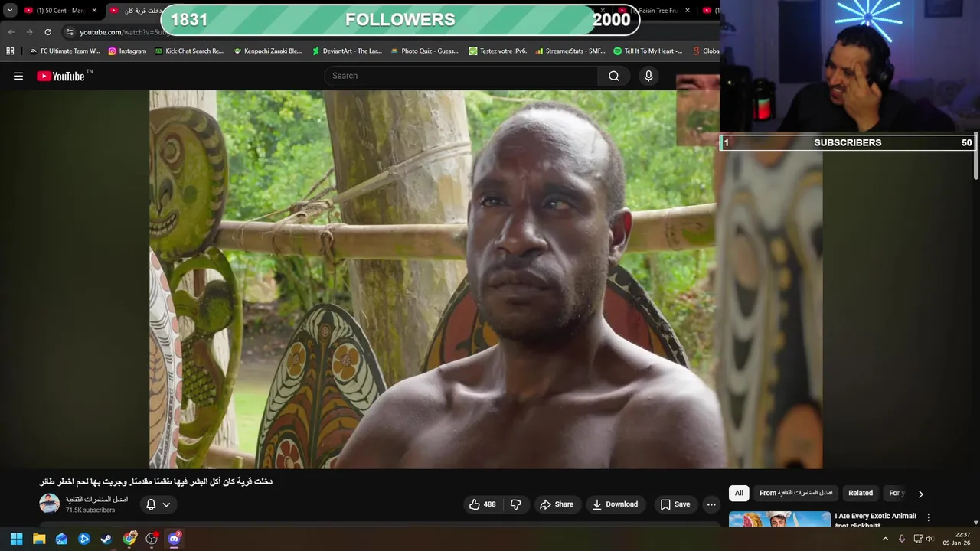Close the 50 Cent browser tab
980x551 pixels.
(x=94, y=11)
